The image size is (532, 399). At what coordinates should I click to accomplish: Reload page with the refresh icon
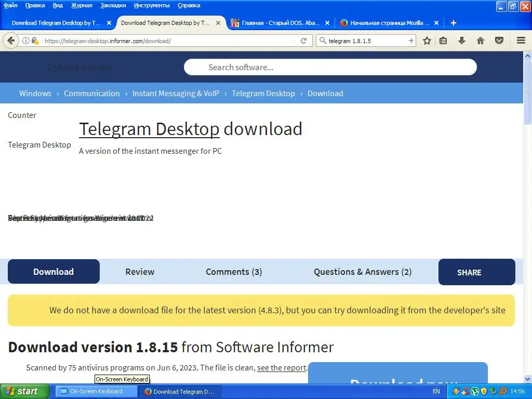[303, 41]
